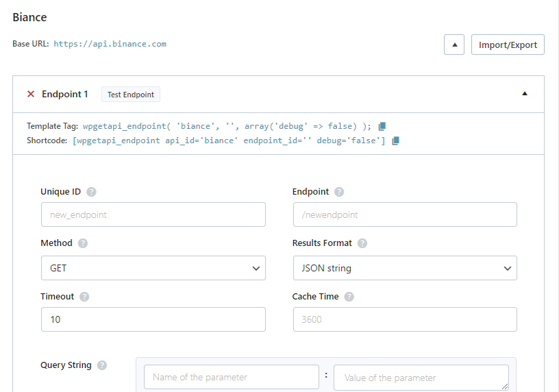The image size is (559, 392).
Task: Collapse the API section beside Import/Export
Action: (454, 45)
